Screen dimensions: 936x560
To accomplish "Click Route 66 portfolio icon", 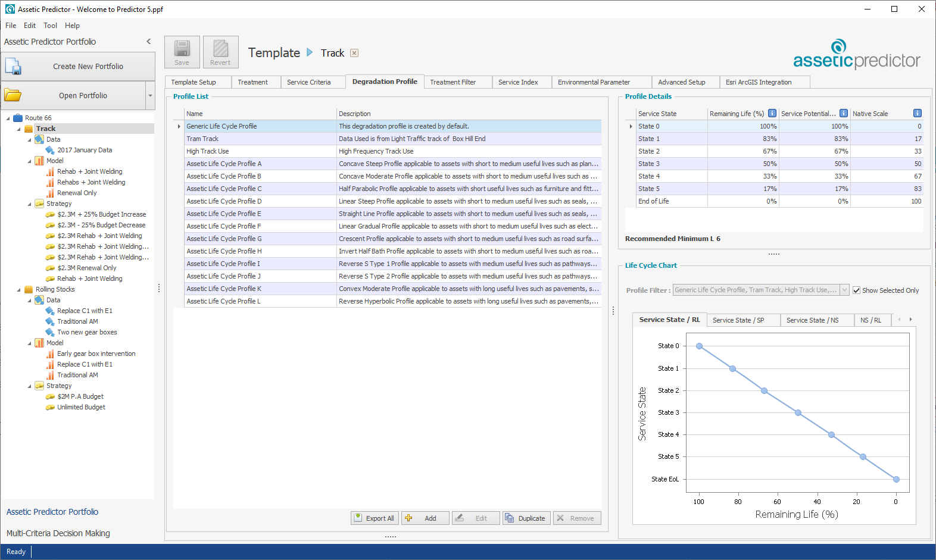I will (x=18, y=118).
